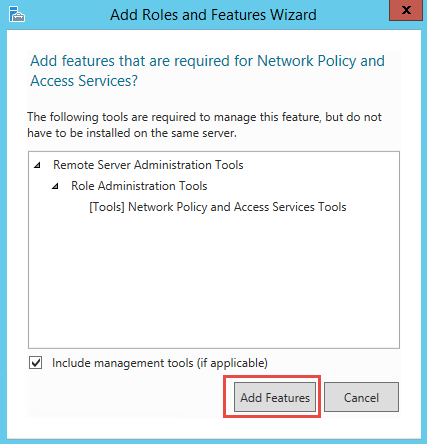Collapse the Remote Server Administration Tools triangle

(x=38, y=165)
